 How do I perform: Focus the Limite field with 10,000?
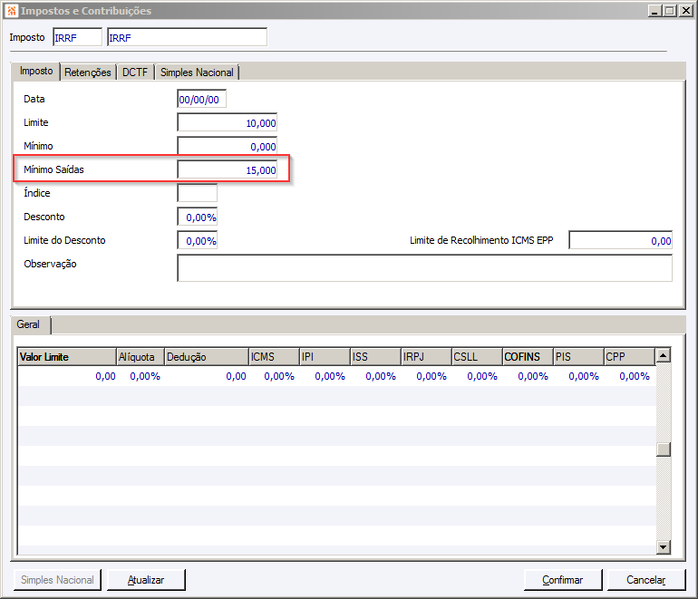pyautogui.click(x=227, y=123)
